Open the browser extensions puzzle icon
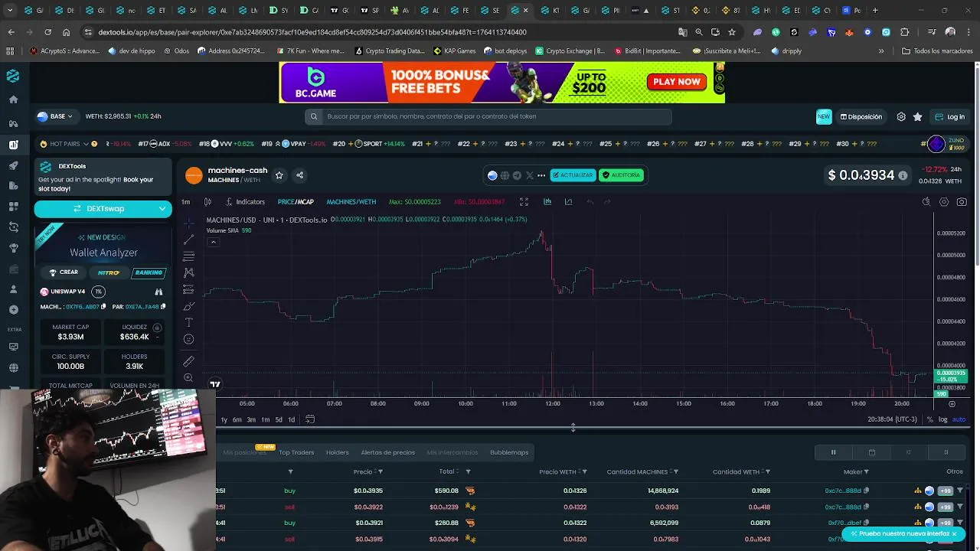The height and width of the screenshot is (551, 980). pyautogui.click(x=905, y=32)
